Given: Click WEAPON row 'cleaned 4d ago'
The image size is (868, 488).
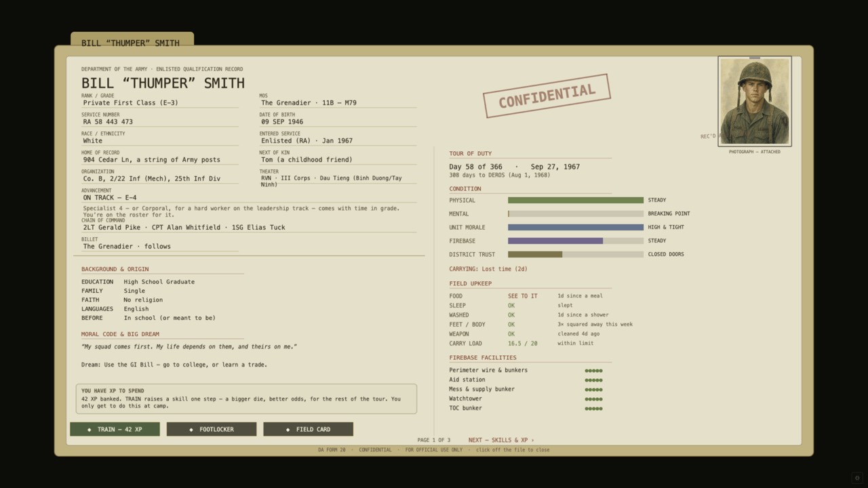Looking at the screenshot, I should click(x=578, y=334).
